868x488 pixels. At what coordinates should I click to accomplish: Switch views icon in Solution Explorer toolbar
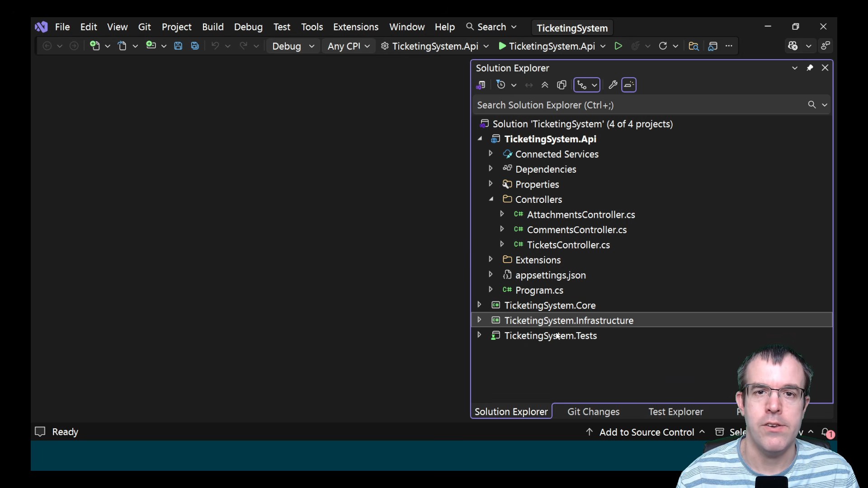tap(481, 85)
